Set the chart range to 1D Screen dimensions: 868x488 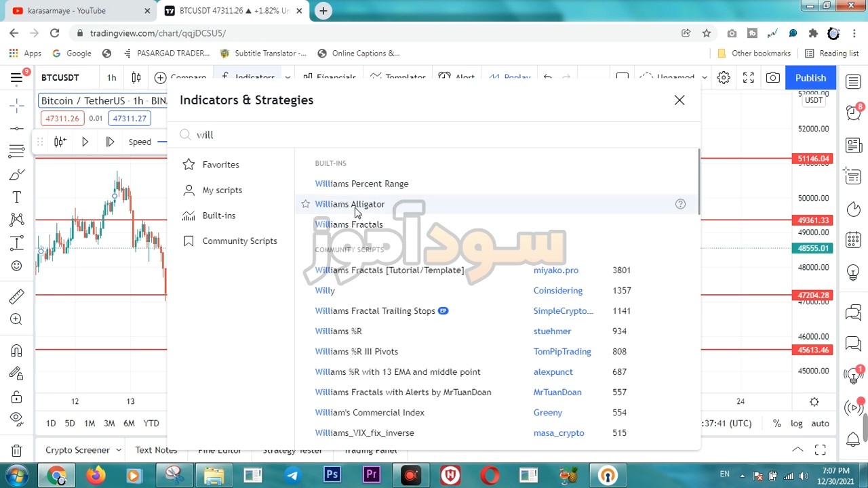[51, 424]
